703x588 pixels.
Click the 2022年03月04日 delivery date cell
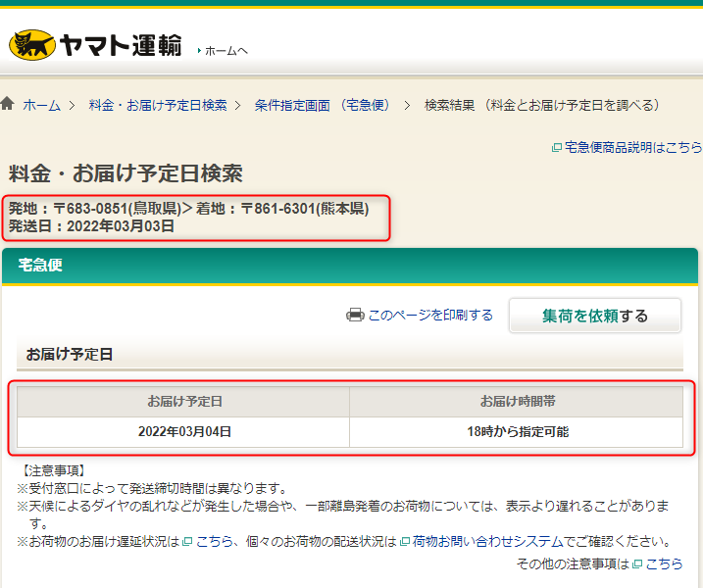coord(184,431)
